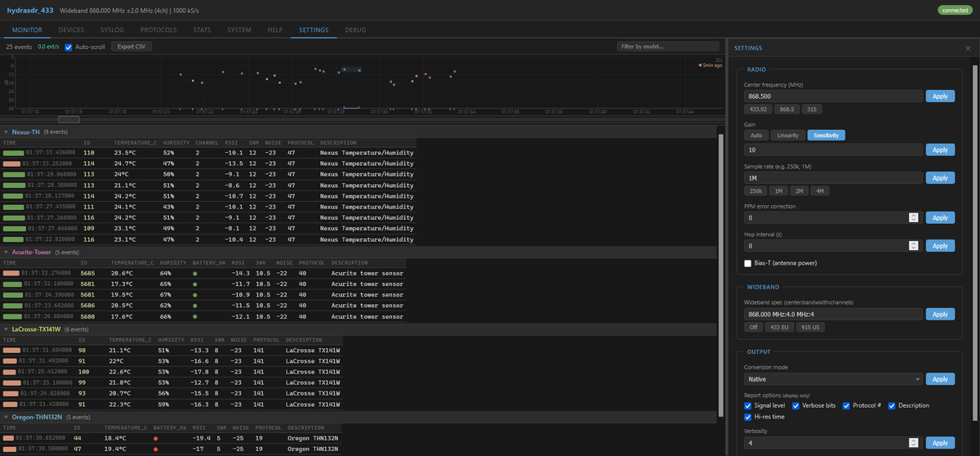Click the 'connected' status badge
Screen dimensions: 980x456
click(x=955, y=10)
